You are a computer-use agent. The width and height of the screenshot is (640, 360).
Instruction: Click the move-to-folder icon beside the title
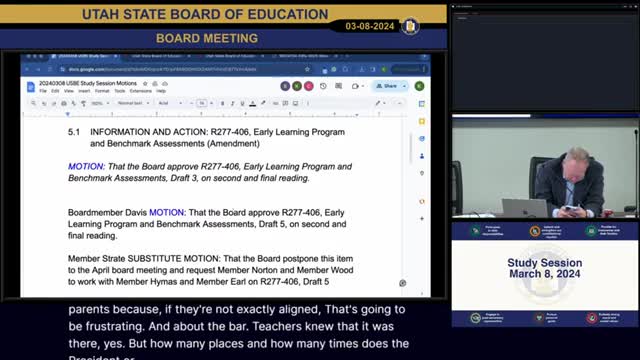point(155,83)
